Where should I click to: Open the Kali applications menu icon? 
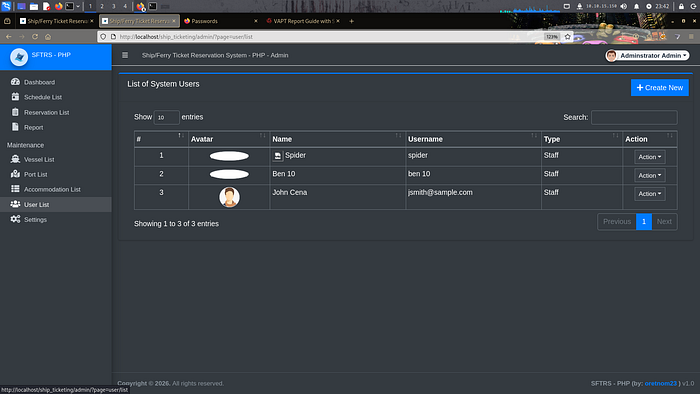pyautogui.click(x=6, y=6)
